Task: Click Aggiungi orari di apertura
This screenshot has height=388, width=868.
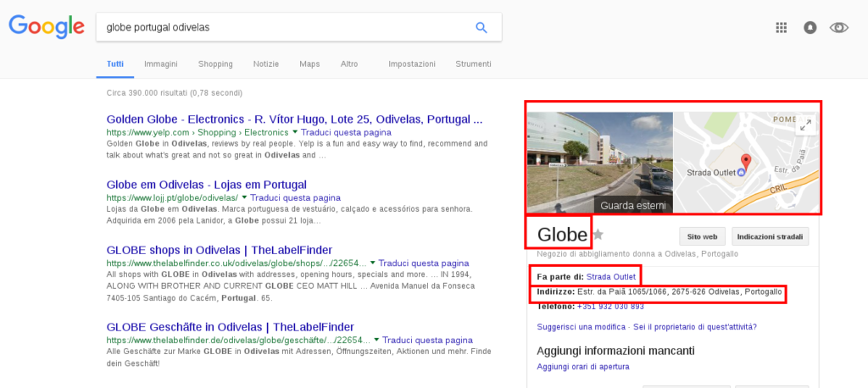Action: pyautogui.click(x=583, y=367)
